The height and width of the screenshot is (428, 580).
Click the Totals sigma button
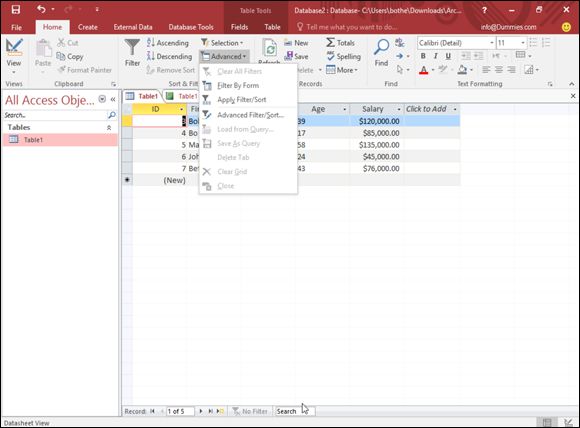(340, 43)
